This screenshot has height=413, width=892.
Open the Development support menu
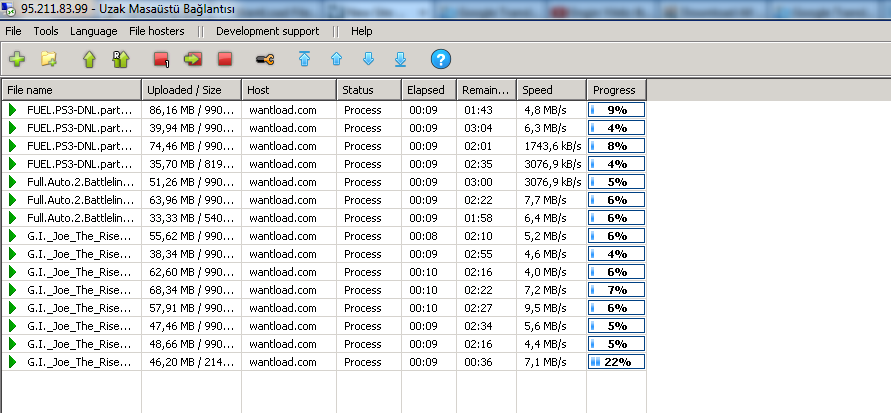(267, 31)
